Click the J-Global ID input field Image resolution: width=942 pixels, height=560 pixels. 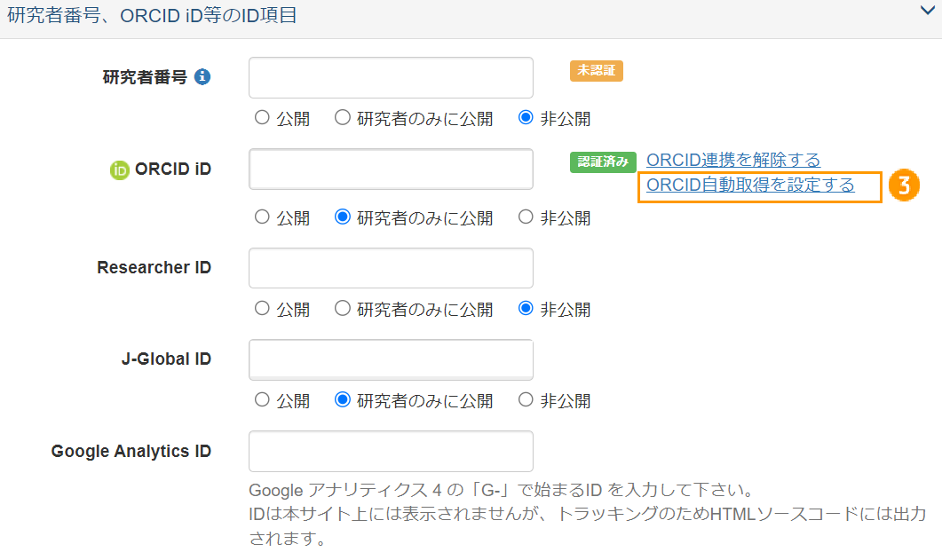[391, 359]
